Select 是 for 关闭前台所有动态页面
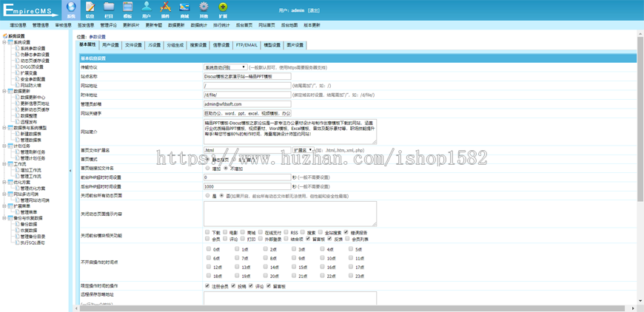 (x=207, y=196)
